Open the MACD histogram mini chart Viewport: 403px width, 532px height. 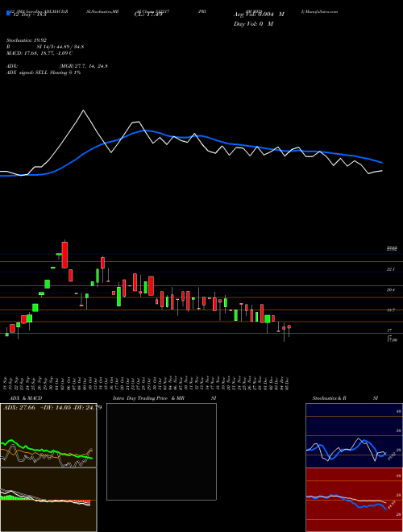point(48,500)
